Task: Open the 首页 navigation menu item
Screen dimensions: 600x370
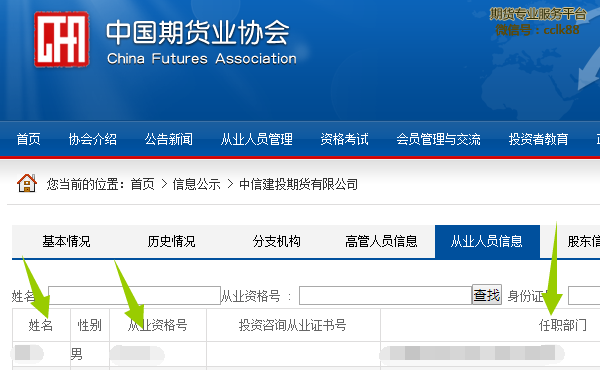Action: [x=28, y=139]
